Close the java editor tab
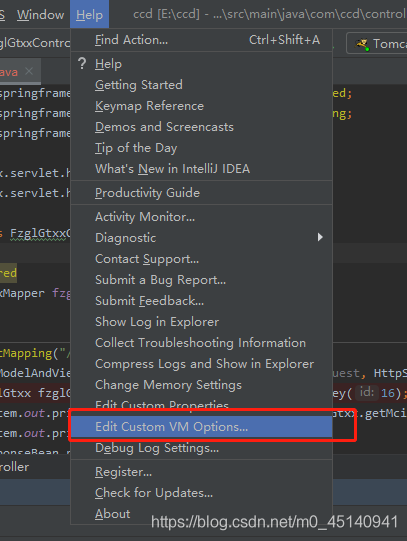 [x=29, y=71]
